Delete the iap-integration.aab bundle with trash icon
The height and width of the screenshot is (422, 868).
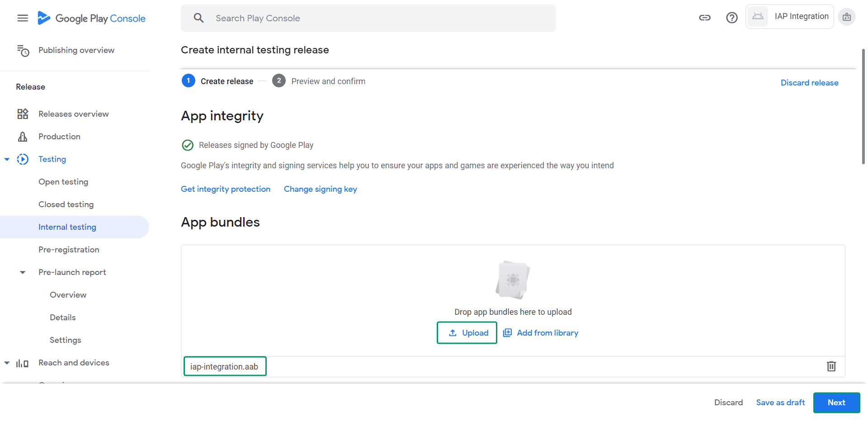(831, 366)
